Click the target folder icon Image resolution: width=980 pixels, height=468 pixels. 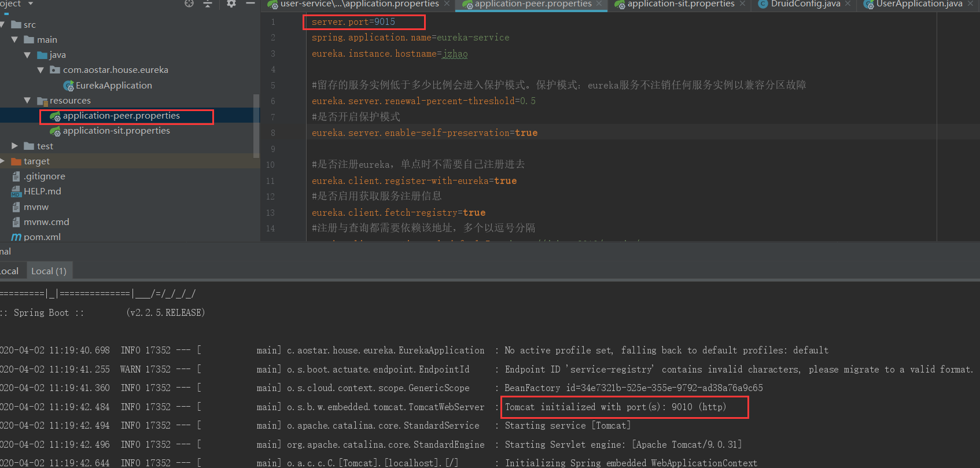[16, 161]
